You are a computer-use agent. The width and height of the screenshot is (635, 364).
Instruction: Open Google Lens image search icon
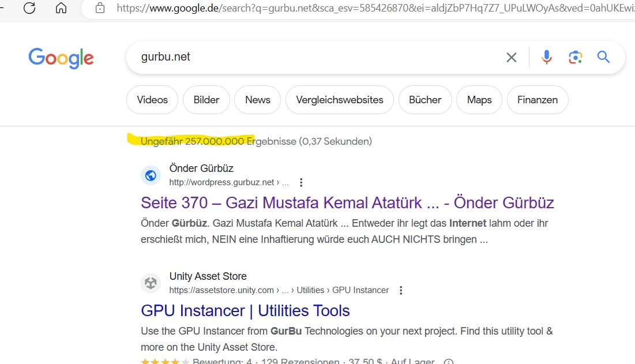575,58
